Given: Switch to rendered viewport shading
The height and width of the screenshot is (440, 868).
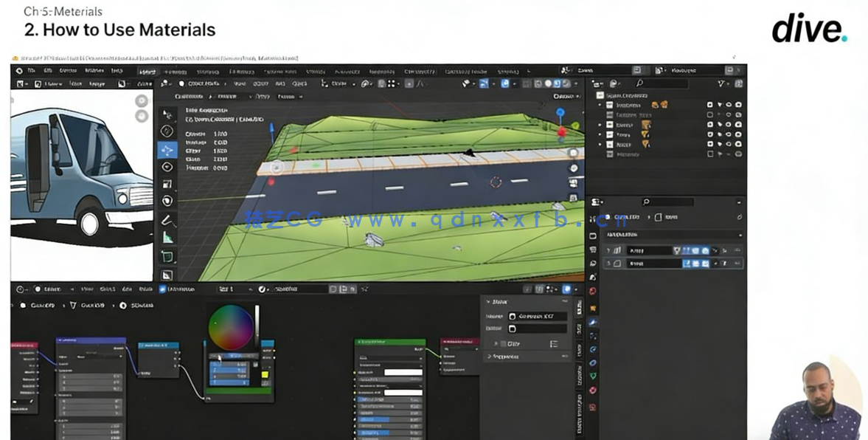Looking at the screenshot, I should (x=564, y=83).
